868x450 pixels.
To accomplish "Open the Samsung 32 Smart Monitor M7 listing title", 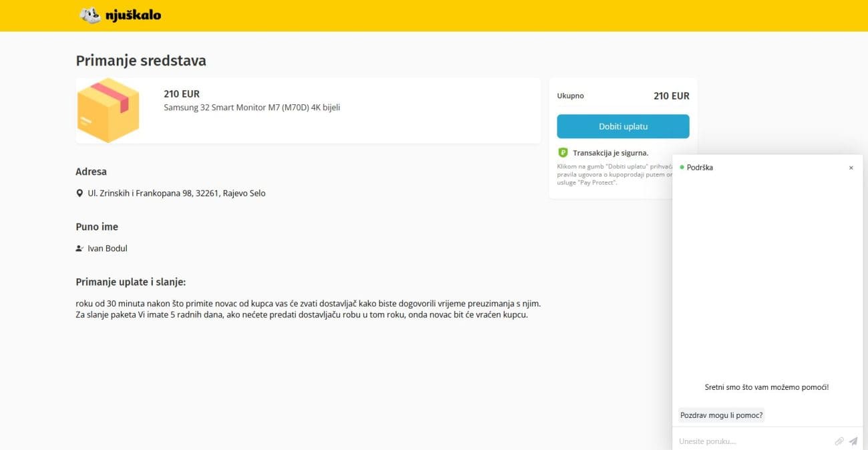I will (252, 107).
